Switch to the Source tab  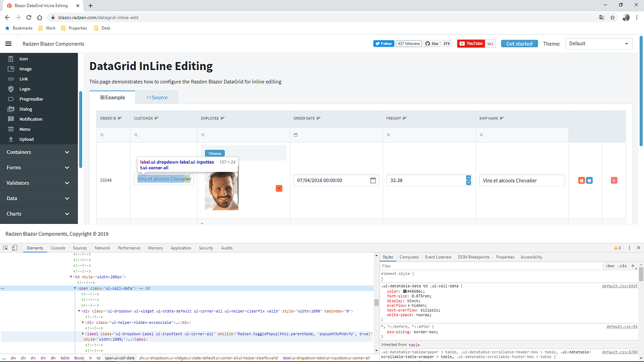pyautogui.click(x=156, y=97)
